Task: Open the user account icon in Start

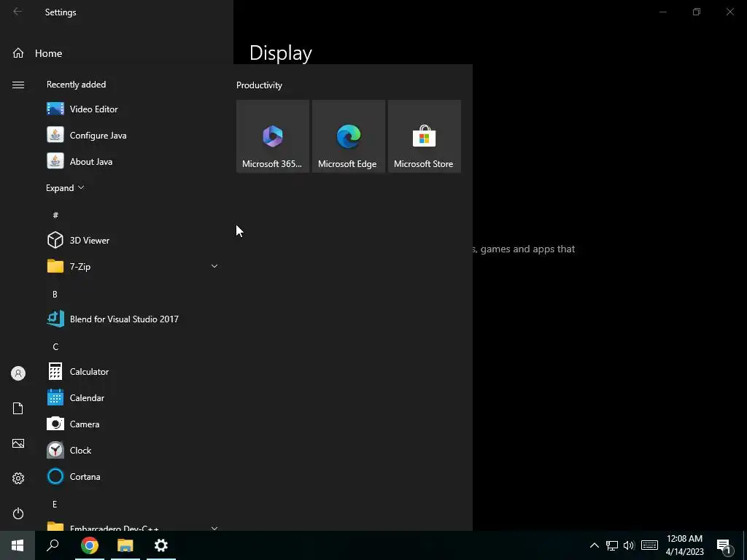Action: 18,373
